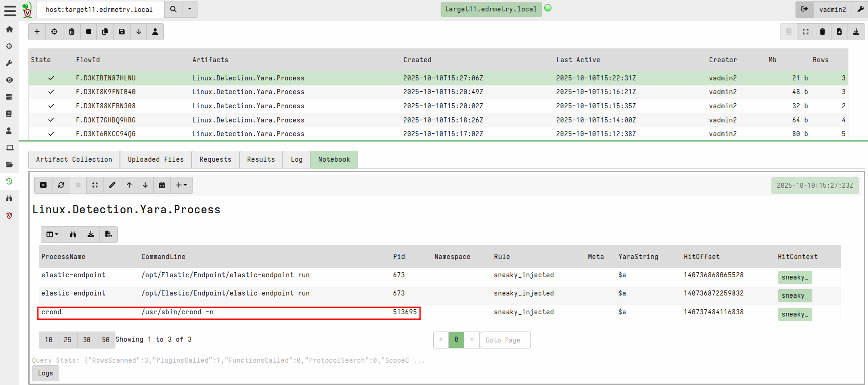Click the green connection status indicator
Viewport: 868px width, 385px height.
point(548,8)
